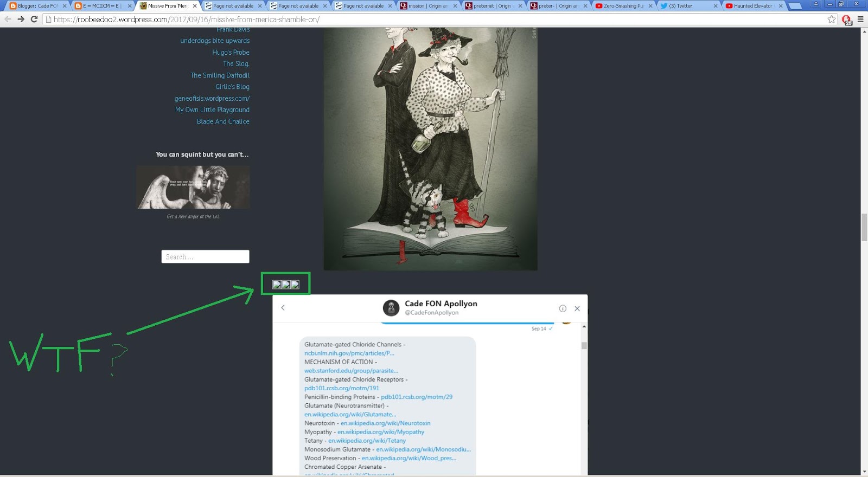Screen dimensions: 868x477
Task: Click the first broken image icon
Action: tap(277, 285)
